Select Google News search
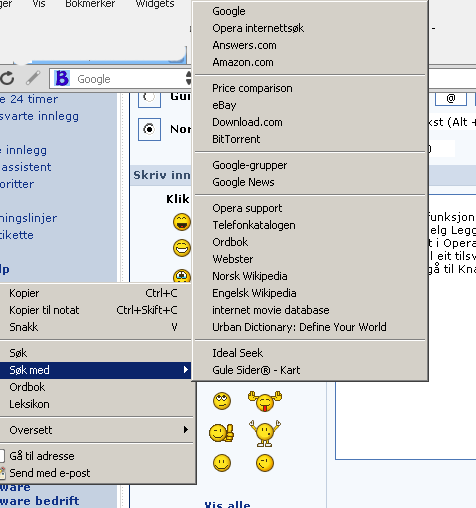Screen dimensions: 476x508 310,182
